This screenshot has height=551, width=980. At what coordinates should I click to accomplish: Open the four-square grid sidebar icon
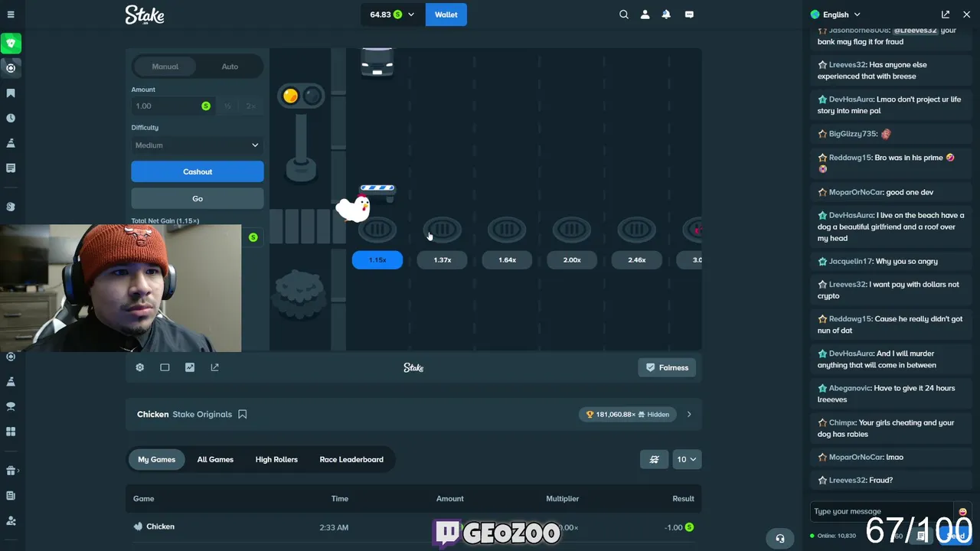tap(11, 432)
